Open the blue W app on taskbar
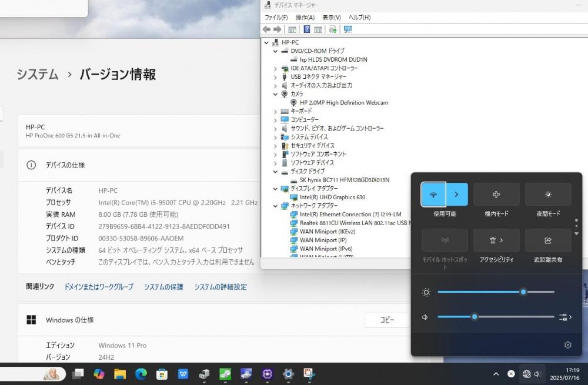This screenshot has height=385, width=588. [x=183, y=374]
